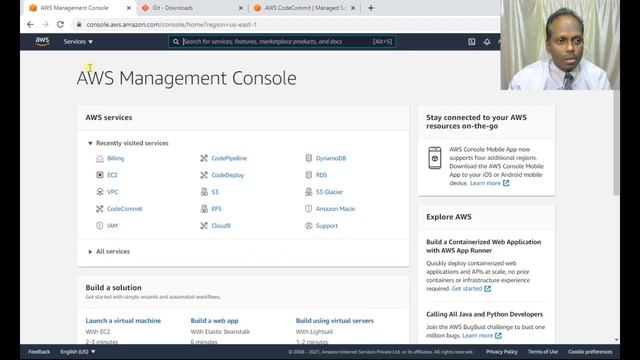Click the Feedback button in footer

tap(39, 352)
